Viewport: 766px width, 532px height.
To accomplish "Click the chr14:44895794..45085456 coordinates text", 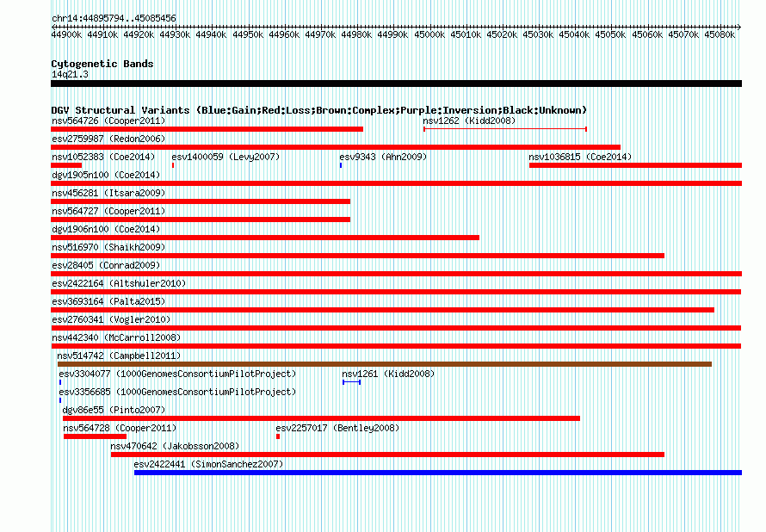I will pos(114,19).
